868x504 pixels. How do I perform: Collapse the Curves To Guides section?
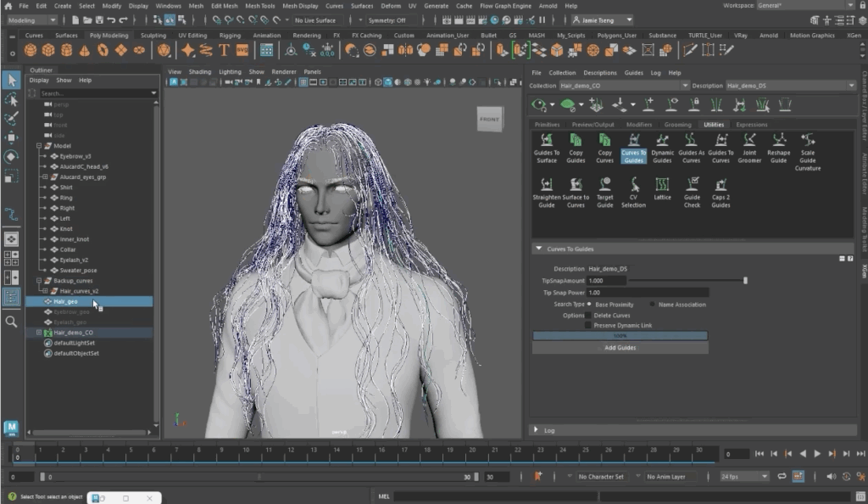(x=537, y=248)
